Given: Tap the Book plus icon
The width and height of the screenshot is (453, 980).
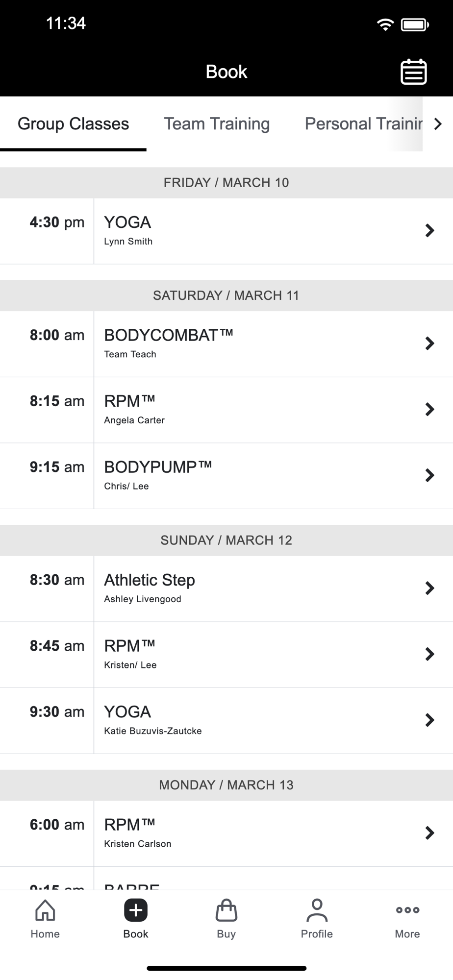Looking at the screenshot, I should pos(136,910).
